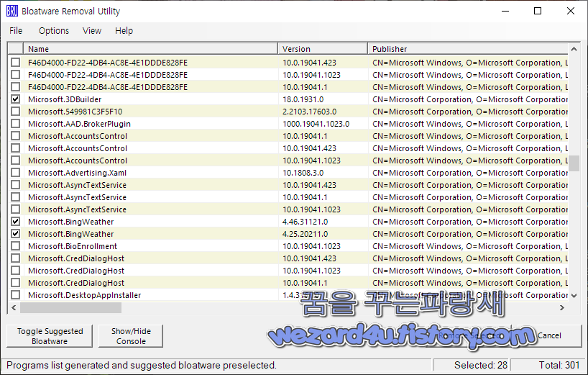Check the Microsoft.Advertising.Xaml checkbox
Viewport: 588px width, 375px height.
[15, 173]
